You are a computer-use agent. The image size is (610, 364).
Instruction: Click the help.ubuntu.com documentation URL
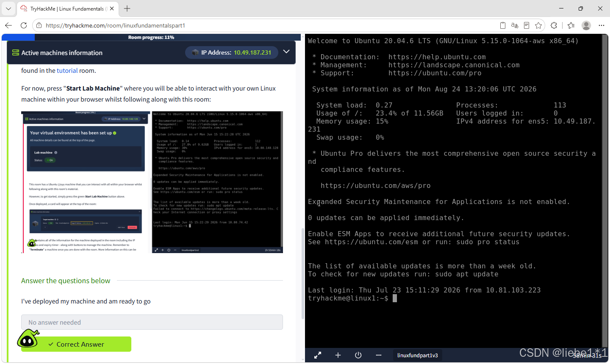[x=437, y=57]
